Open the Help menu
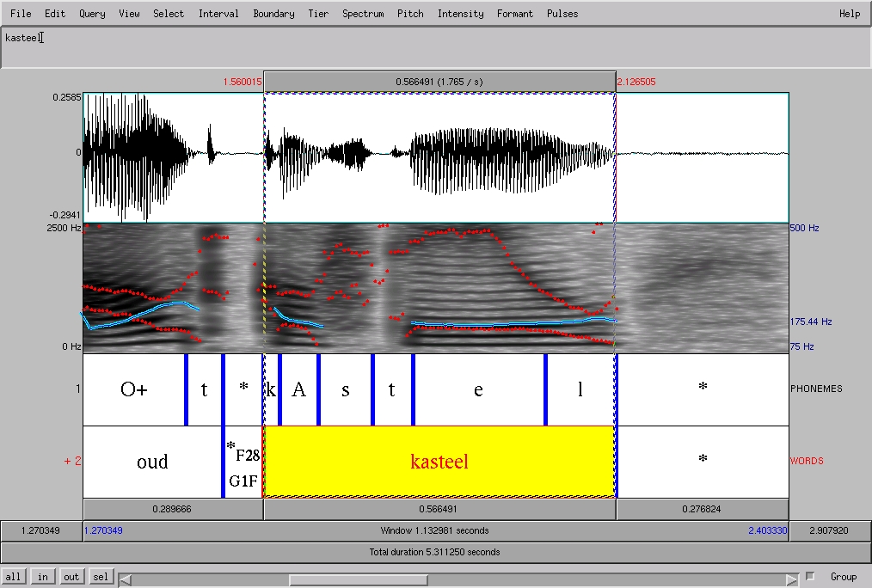 click(x=850, y=14)
